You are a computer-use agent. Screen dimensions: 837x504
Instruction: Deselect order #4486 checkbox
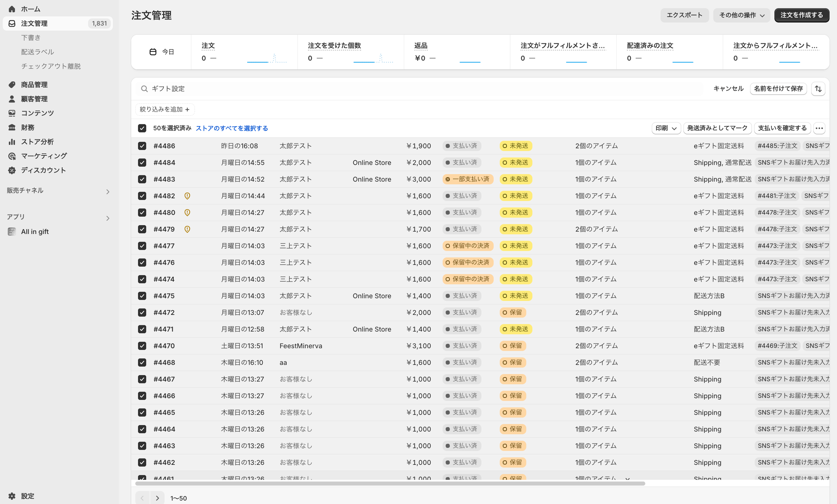click(x=142, y=146)
